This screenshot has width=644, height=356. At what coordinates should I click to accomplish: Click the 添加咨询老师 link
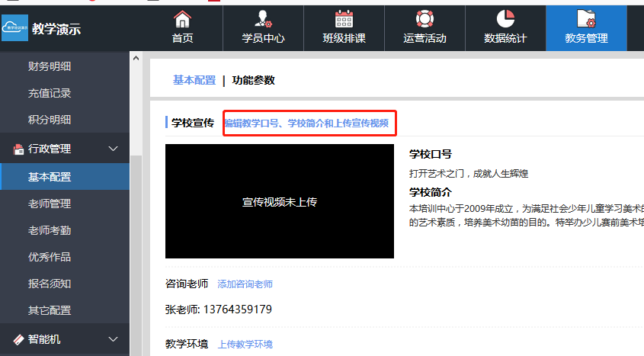[245, 284]
